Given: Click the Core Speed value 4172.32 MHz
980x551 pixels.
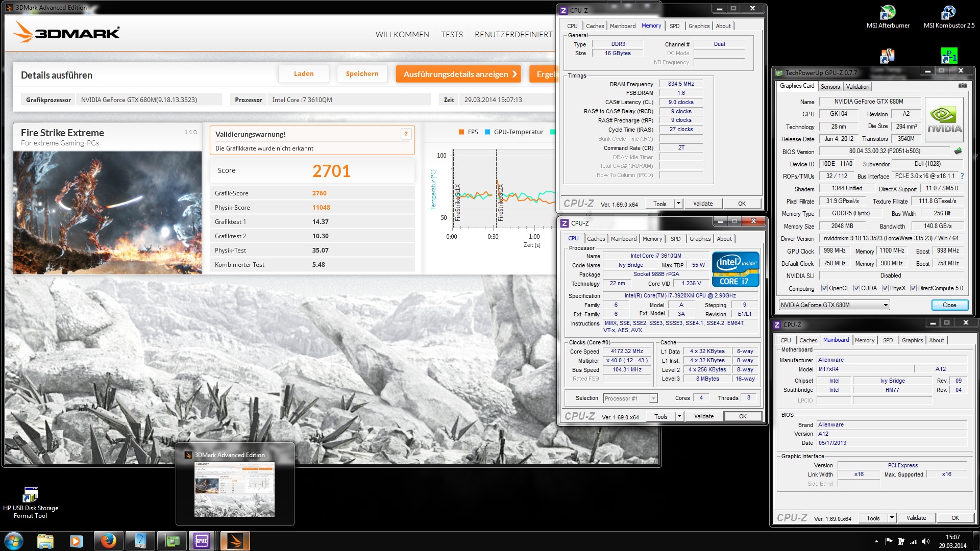Looking at the screenshot, I should click(627, 352).
